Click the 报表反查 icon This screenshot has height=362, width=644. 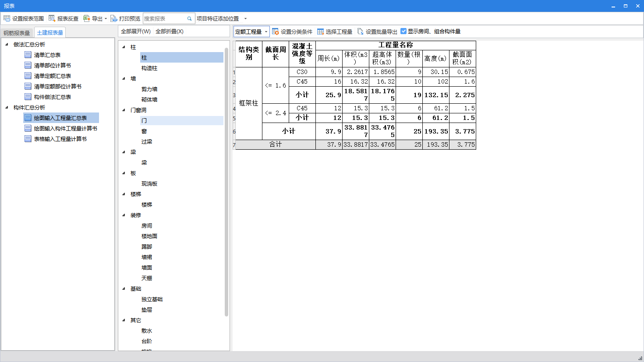(x=52, y=18)
